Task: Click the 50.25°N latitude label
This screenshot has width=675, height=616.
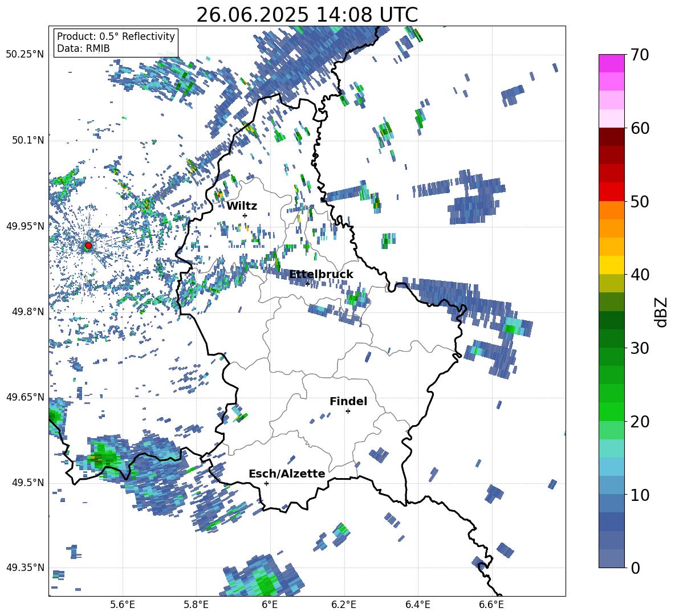Action: coord(25,55)
